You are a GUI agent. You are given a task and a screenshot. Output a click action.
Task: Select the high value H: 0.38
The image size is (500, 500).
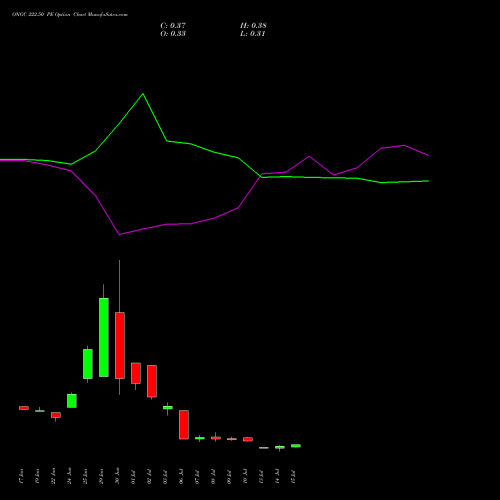(x=253, y=26)
